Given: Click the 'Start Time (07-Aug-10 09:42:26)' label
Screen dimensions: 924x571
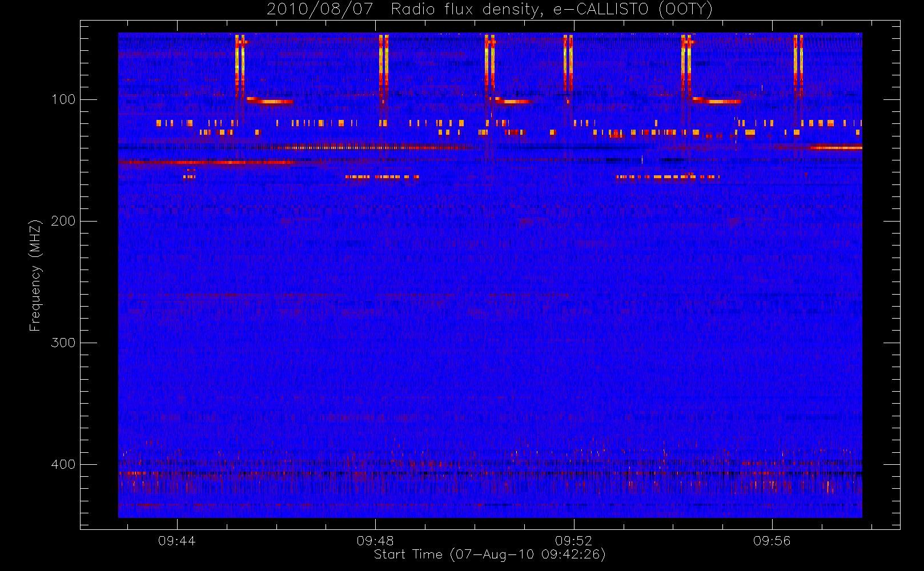Looking at the screenshot, I should [489, 554].
